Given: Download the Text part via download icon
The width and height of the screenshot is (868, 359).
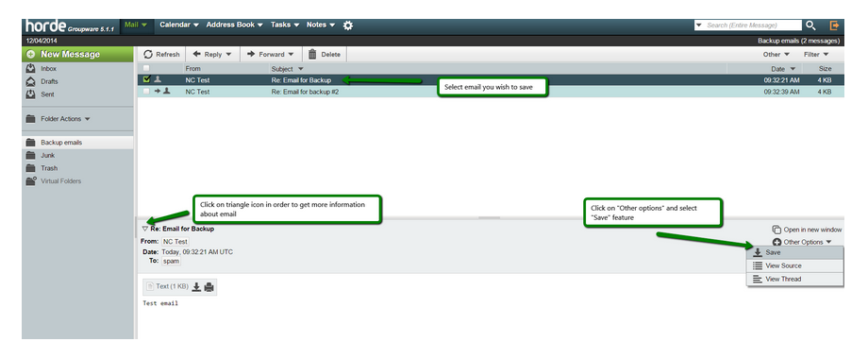Looking at the screenshot, I should pyautogui.click(x=196, y=286).
